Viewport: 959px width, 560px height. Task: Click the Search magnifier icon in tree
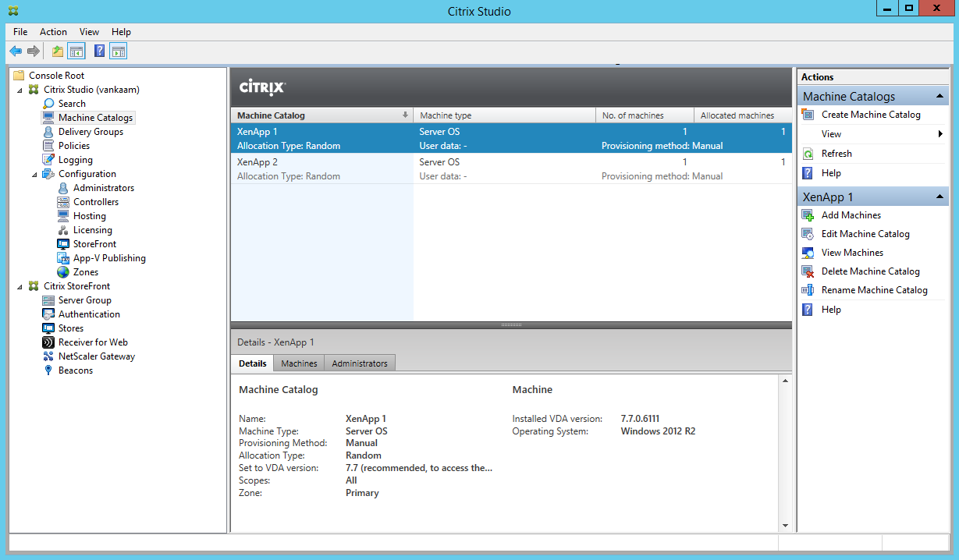pyautogui.click(x=48, y=104)
